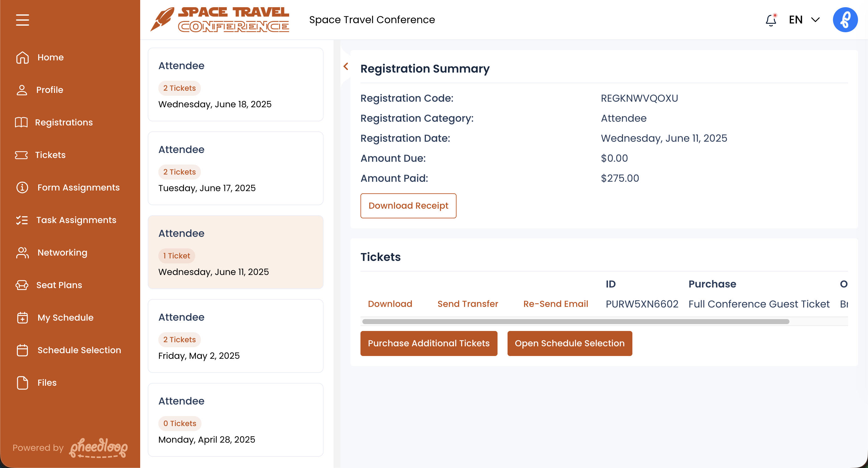This screenshot has height=468, width=868.
Task: Click the Seat Plans armchair icon
Action: point(22,285)
